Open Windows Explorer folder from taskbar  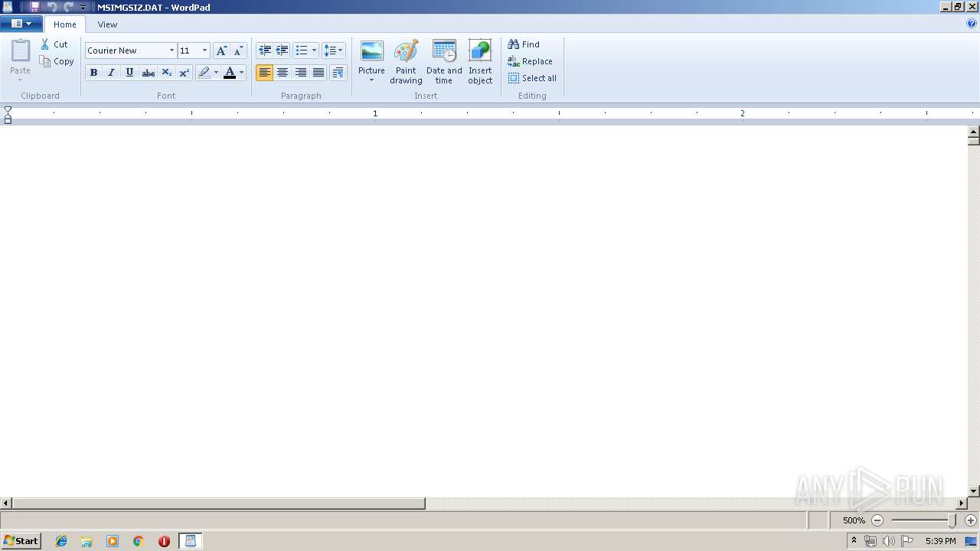click(x=87, y=541)
